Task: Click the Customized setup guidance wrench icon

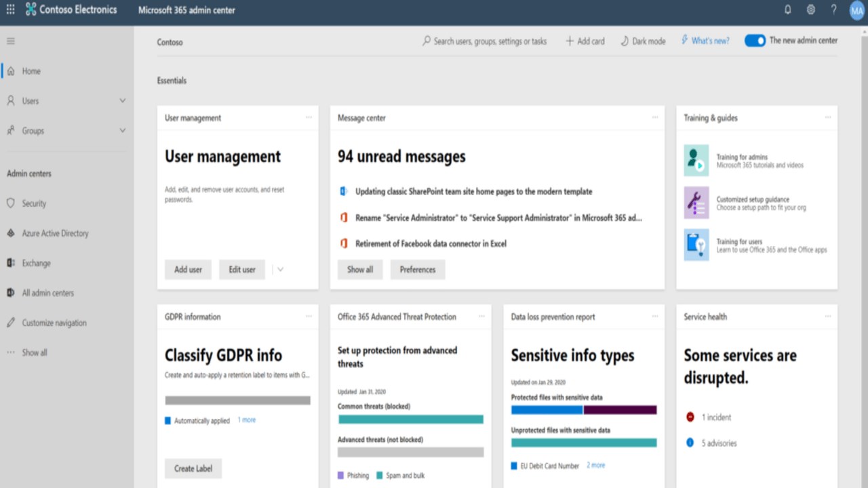Action: coord(696,203)
